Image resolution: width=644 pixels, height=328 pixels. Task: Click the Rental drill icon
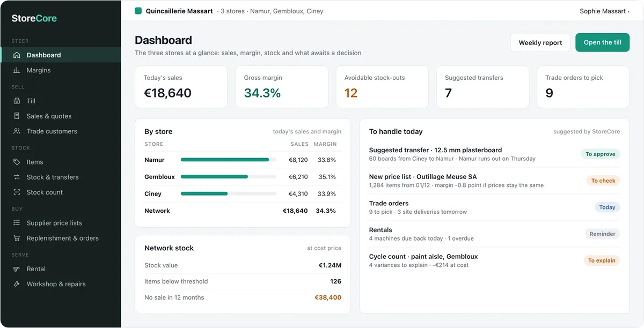click(17, 269)
